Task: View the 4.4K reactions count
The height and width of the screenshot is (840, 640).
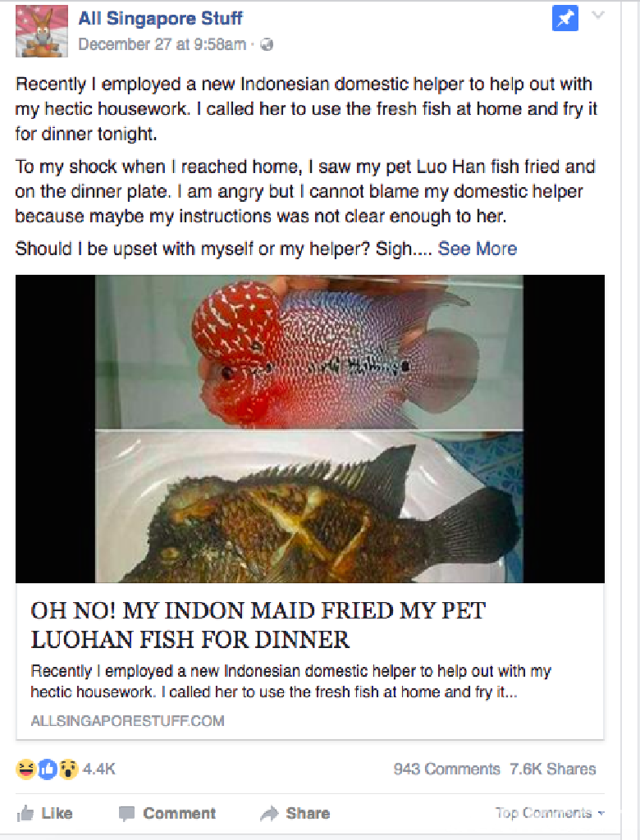Action: click(98, 769)
